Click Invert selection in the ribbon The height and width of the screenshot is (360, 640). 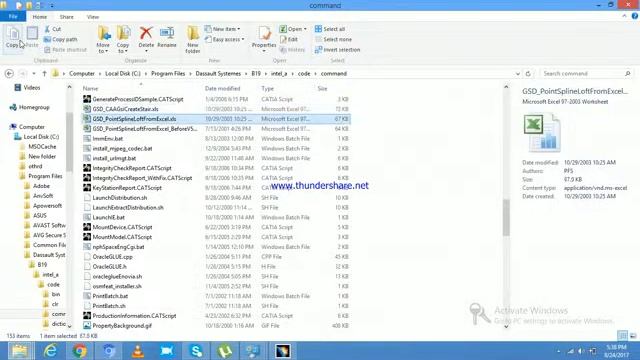coord(338,49)
